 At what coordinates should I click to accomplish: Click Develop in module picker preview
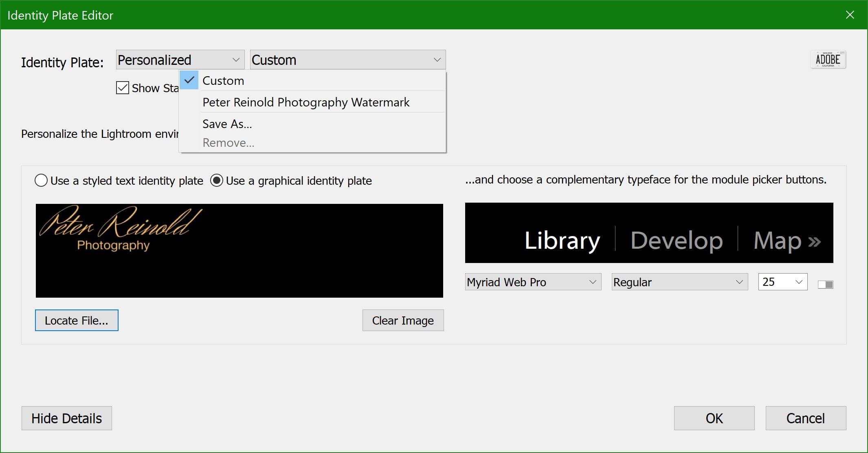(676, 241)
